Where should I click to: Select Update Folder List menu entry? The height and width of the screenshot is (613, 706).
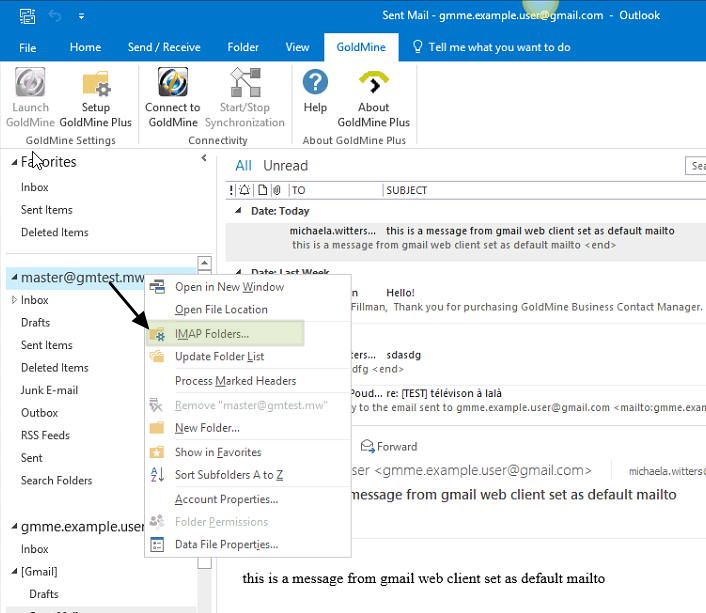coord(219,357)
